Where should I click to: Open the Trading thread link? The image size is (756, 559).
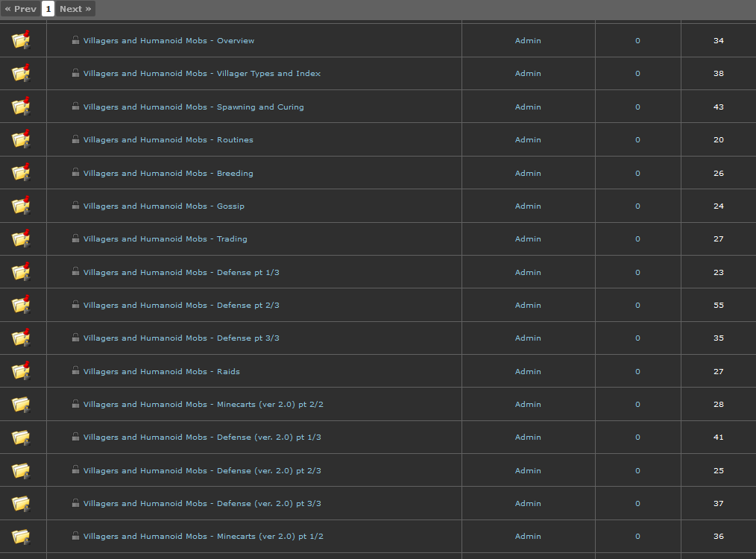click(x=166, y=239)
